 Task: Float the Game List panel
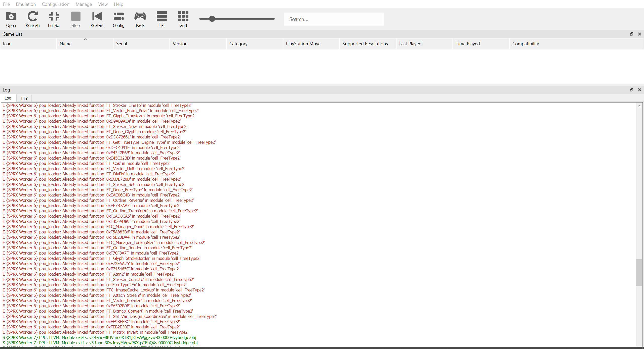[x=631, y=34]
